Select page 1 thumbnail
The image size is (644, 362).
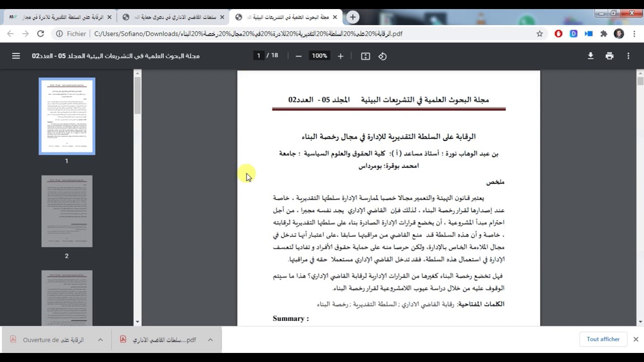pos(67,116)
